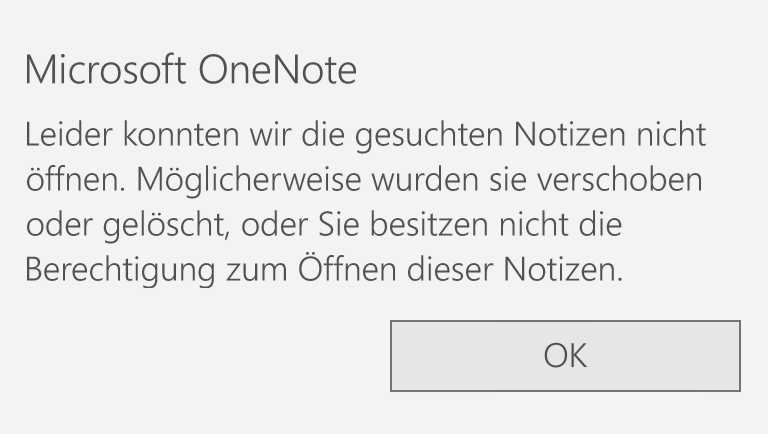The image size is (768, 434).
Task: Confirm the error dialog with OK
Action: [x=565, y=356]
